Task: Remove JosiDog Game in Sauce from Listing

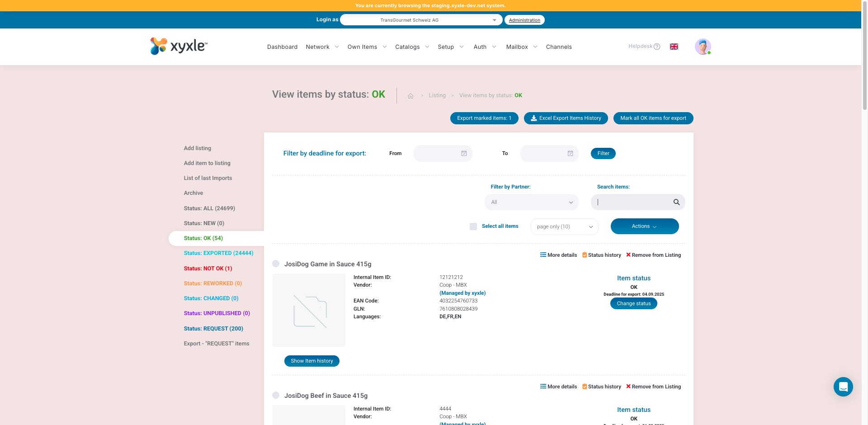Action: click(x=653, y=255)
